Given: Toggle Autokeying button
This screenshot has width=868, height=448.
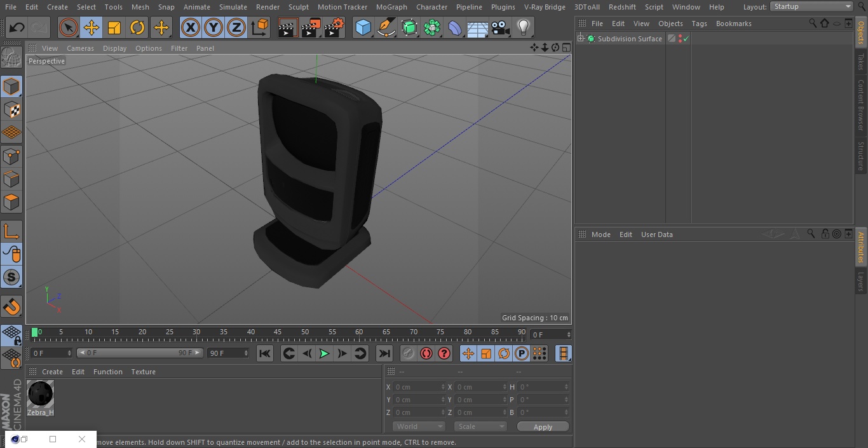Looking at the screenshot, I should [426, 353].
